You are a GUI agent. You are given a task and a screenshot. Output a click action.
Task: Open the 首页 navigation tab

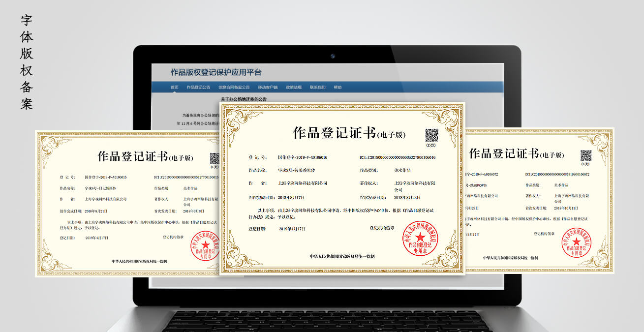175,88
